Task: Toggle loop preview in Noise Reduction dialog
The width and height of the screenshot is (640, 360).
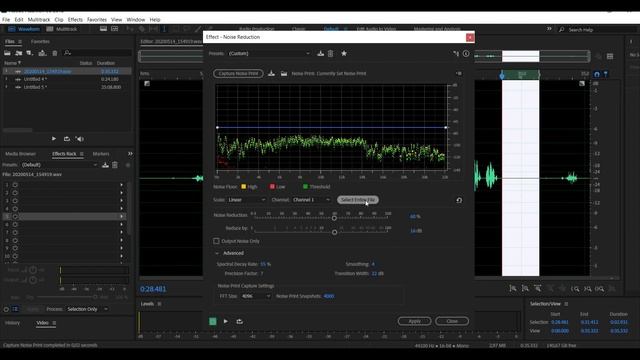Action: [x=240, y=322]
